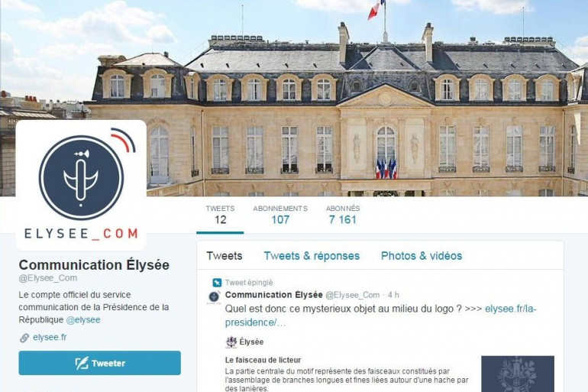
Task: Click the 4 h timestamp of the tweet
Action: [393, 295]
